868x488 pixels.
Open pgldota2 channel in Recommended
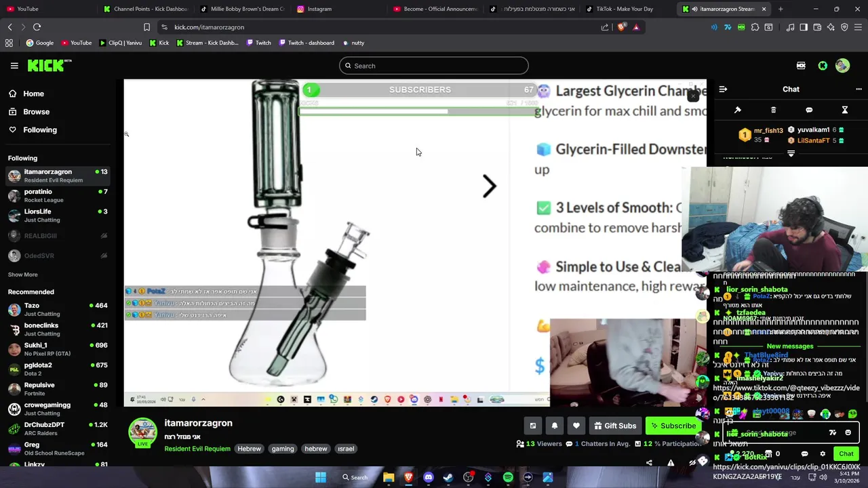click(x=58, y=369)
